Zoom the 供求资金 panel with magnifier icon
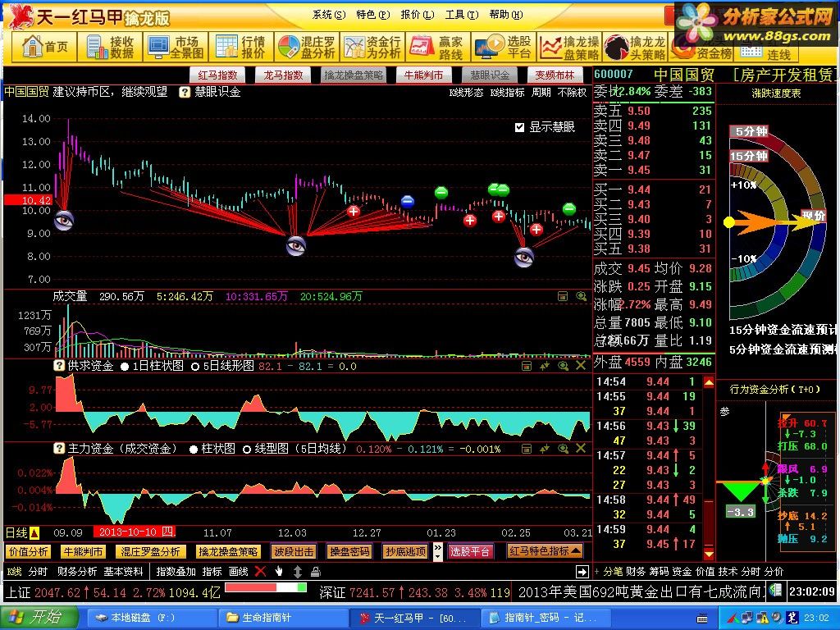The height and width of the screenshot is (630, 840). pos(563,365)
